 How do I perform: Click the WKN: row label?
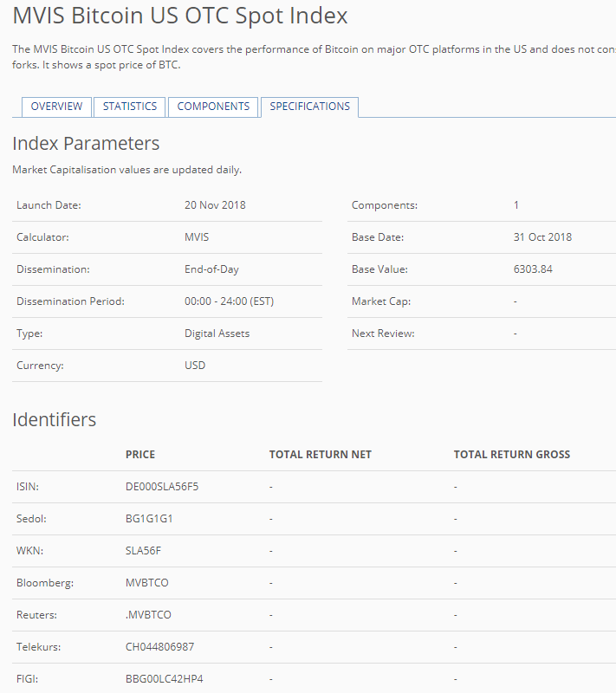29,551
